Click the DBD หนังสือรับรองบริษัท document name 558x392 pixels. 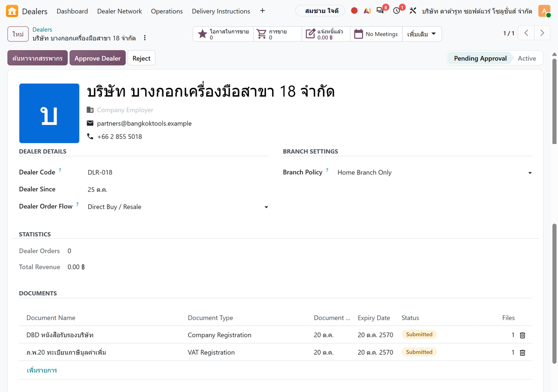point(60,335)
